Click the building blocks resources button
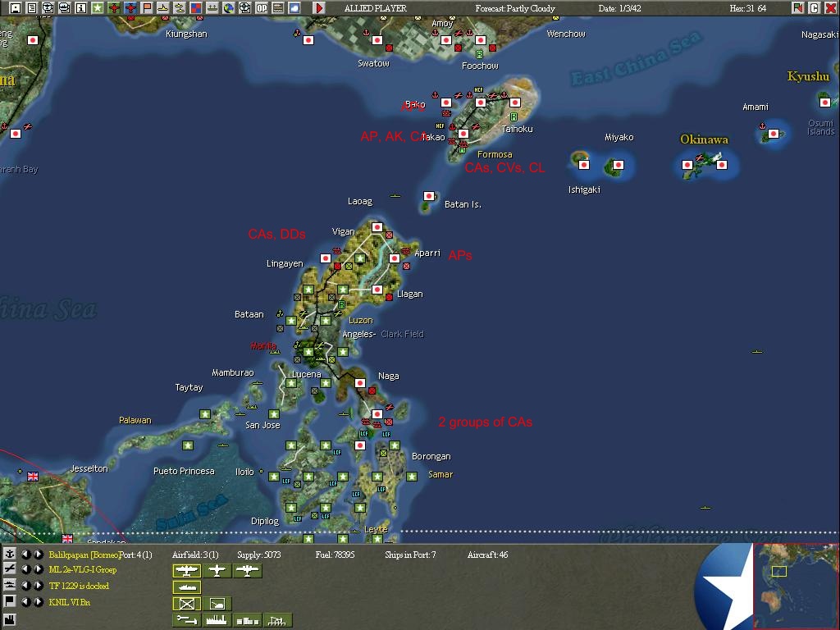Screen dimensions: 840x630 pos(248,620)
